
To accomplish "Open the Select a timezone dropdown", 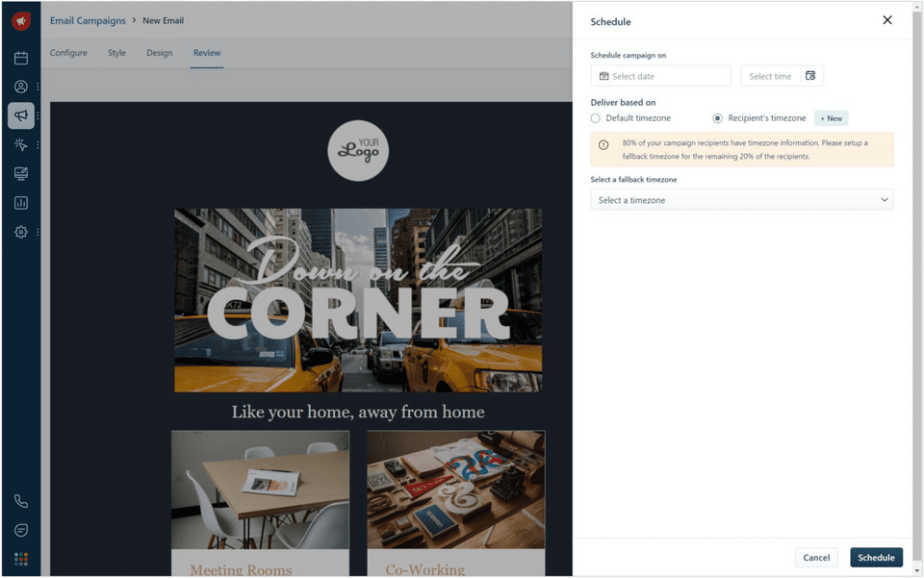I will 742,200.
